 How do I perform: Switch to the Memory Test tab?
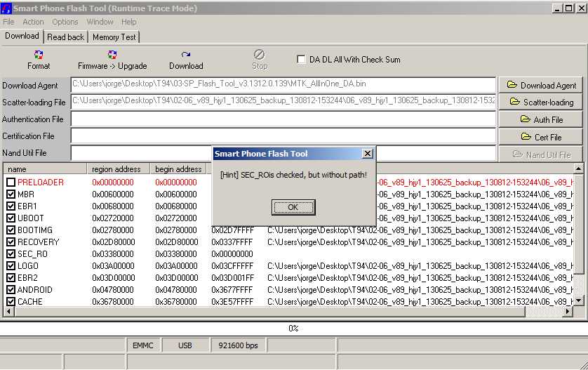(114, 37)
